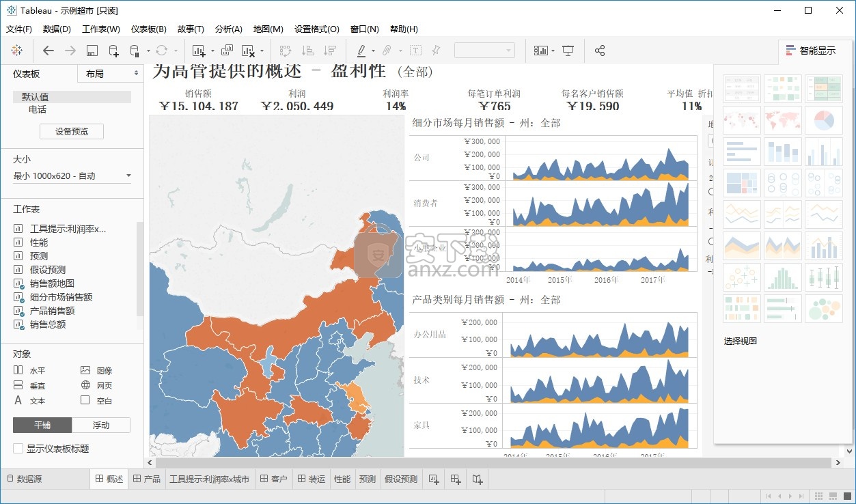The width and height of the screenshot is (856, 504).
Task: Toggle the Show dashboard title checkbox
Action: [18, 448]
